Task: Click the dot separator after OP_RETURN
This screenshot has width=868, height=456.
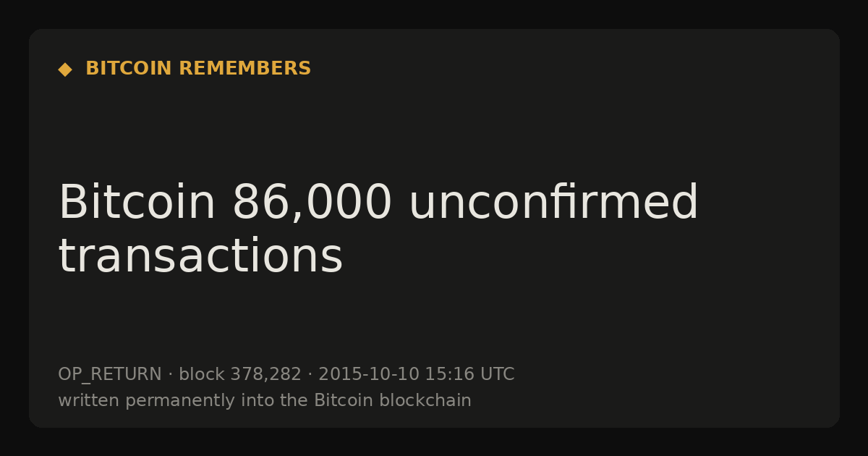Action: coord(171,375)
